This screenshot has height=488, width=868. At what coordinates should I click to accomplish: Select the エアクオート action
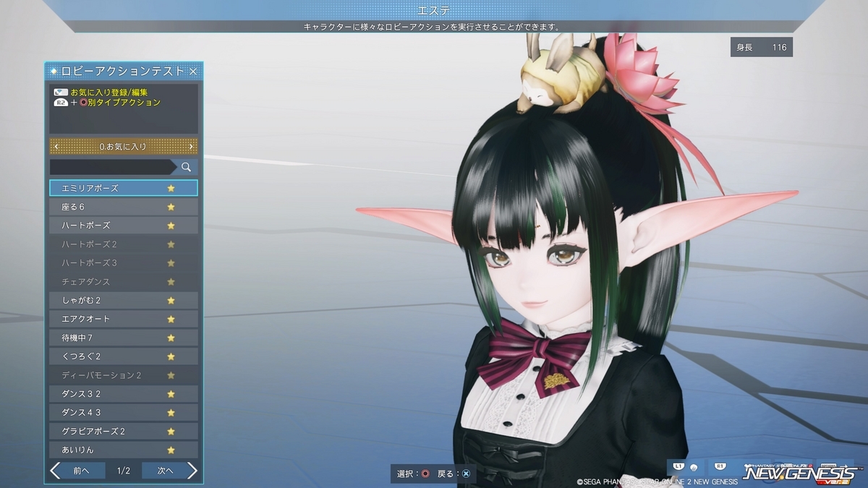tap(124, 319)
